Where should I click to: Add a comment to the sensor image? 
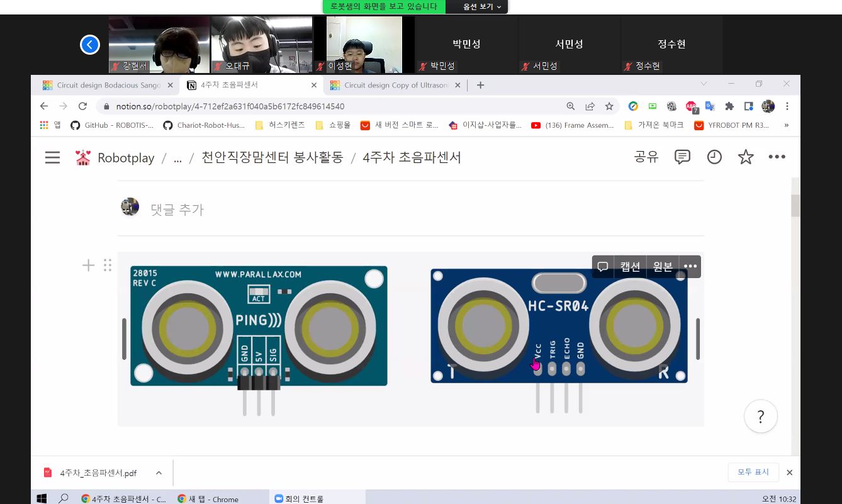(x=602, y=267)
